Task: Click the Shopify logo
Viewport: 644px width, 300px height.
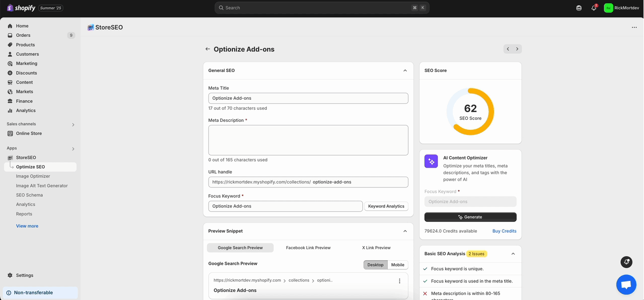Action: point(21,8)
